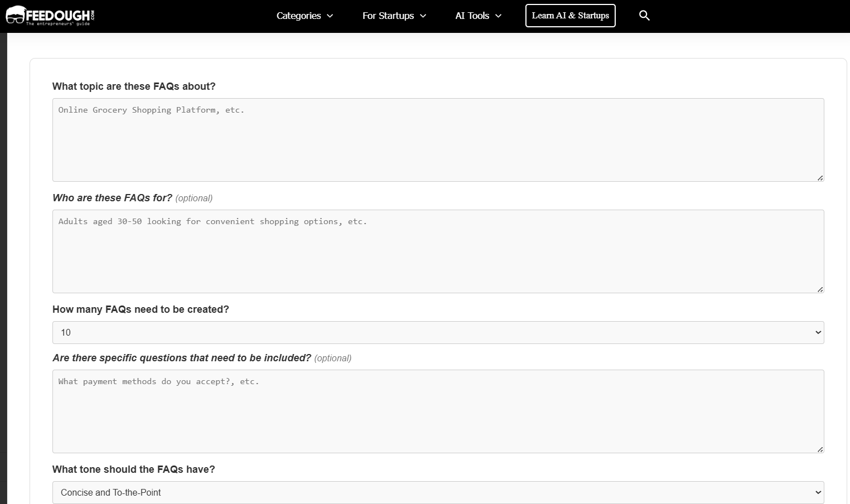Open the FAQ tone dropdown
The image size is (850, 504).
coord(438,492)
